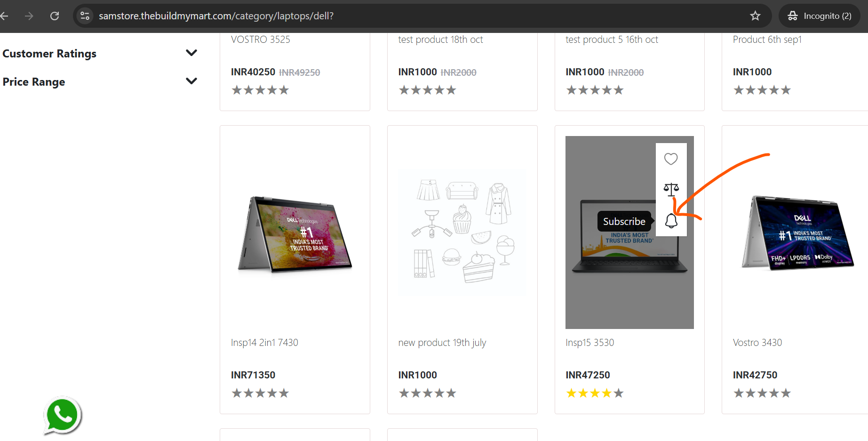Click Insp14 2in1 7430 star rating
The height and width of the screenshot is (441, 868).
pos(260,393)
